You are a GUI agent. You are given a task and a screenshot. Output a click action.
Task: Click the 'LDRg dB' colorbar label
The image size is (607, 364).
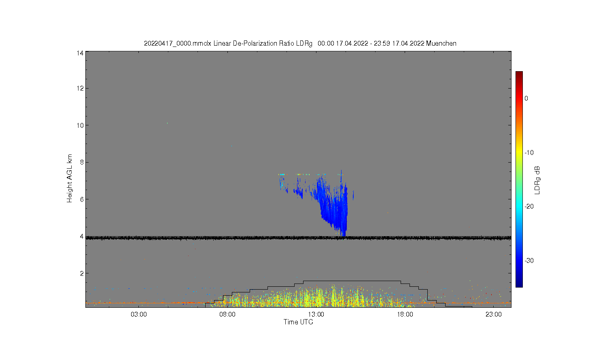(x=537, y=180)
